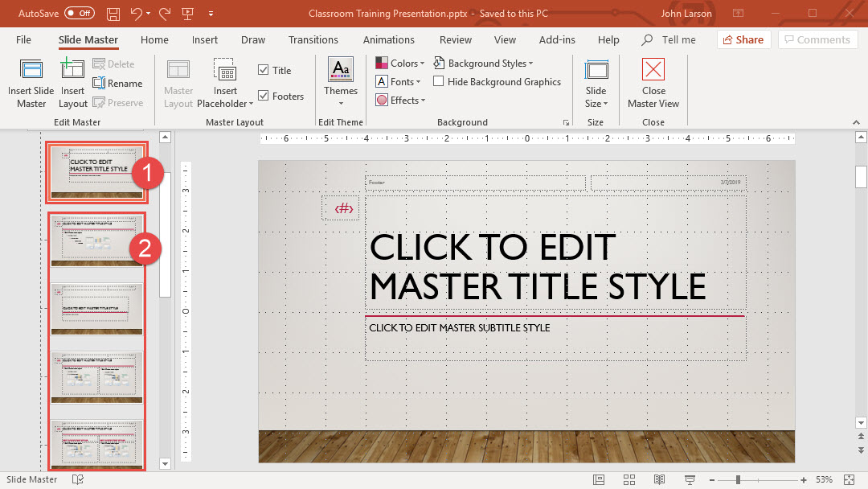The width and height of the screenshot is (868, 489).
Task: Toggle the AutoSave switch
Action: click(x=79, y=14)
